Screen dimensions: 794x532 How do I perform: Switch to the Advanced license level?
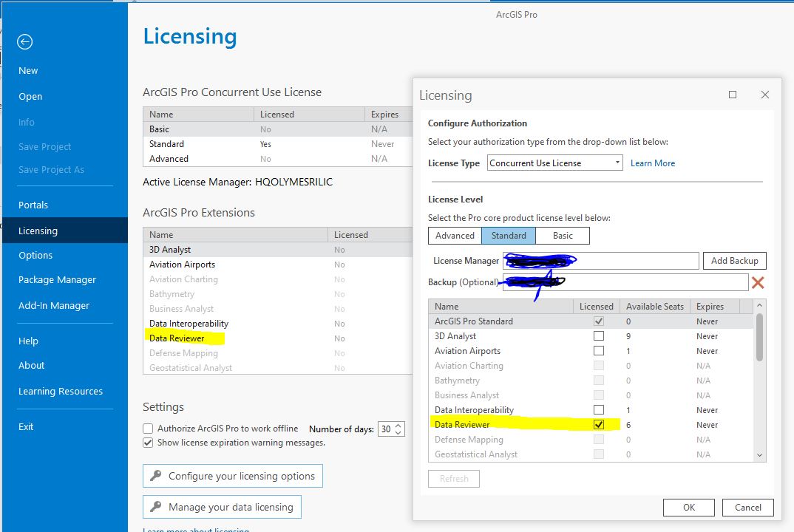(x=454, y=235)
